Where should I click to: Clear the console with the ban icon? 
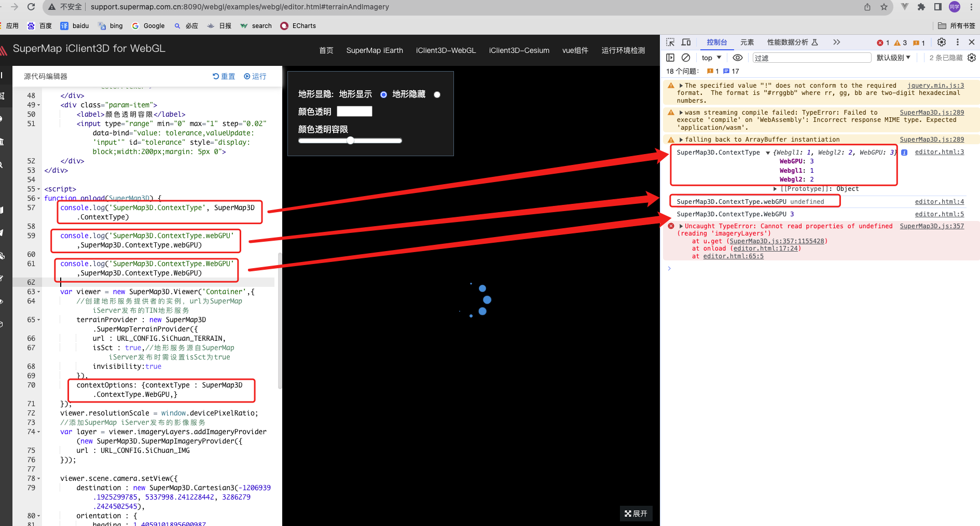click(x=686, y=58)
